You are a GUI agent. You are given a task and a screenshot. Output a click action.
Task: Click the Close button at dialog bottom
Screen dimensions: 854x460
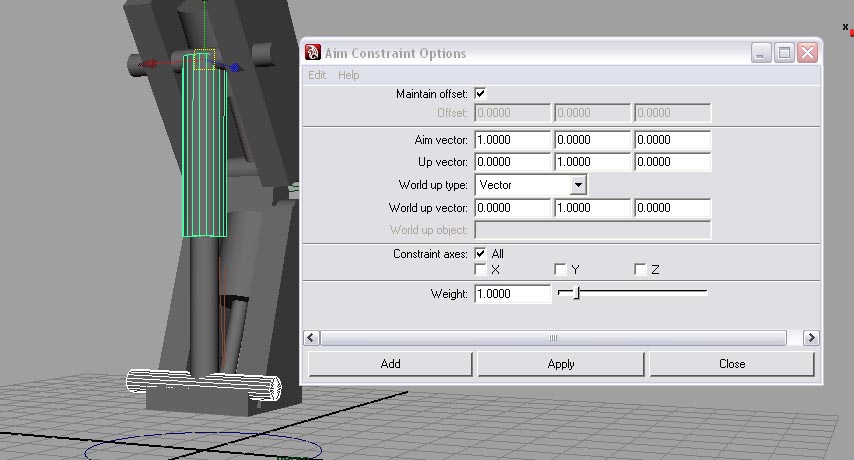732,364
